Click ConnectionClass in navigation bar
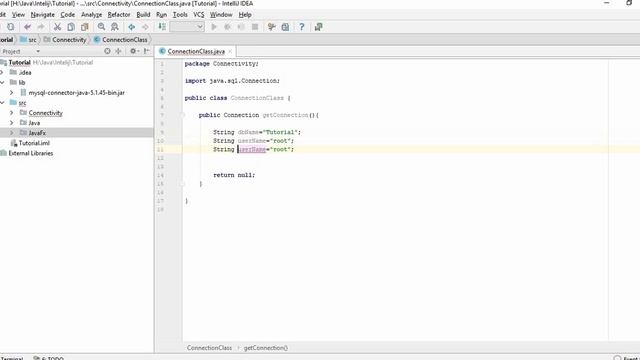The image size is (640, 360). click(120, 40)
